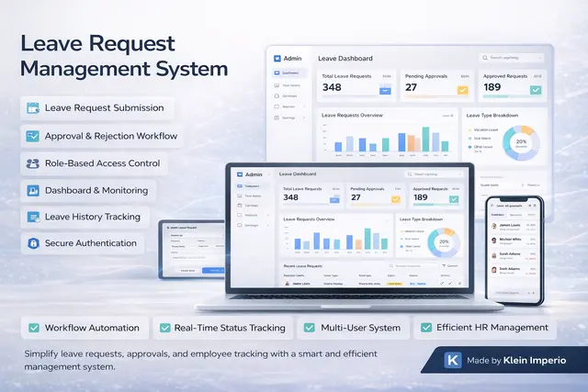Click the third sidebar icon on the monitor
The image size is (588, 392).
tap(277, 96)
